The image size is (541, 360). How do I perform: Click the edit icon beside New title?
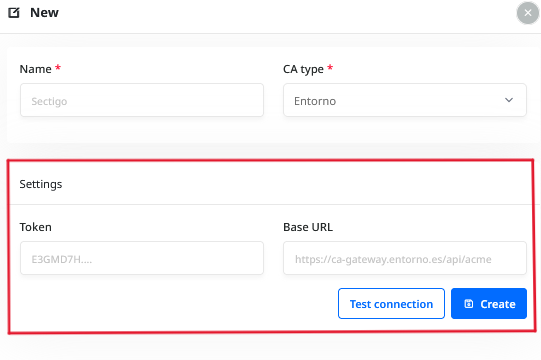(x=14, y=13)
